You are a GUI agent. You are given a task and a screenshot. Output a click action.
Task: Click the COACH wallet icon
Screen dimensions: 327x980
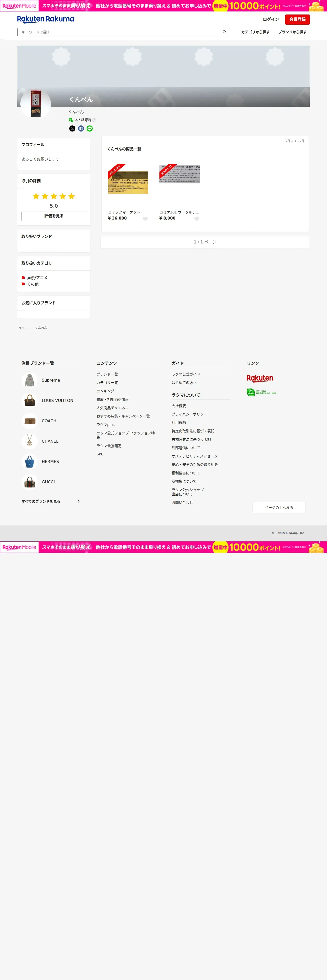pyautogui.click(x=29, y=421)
